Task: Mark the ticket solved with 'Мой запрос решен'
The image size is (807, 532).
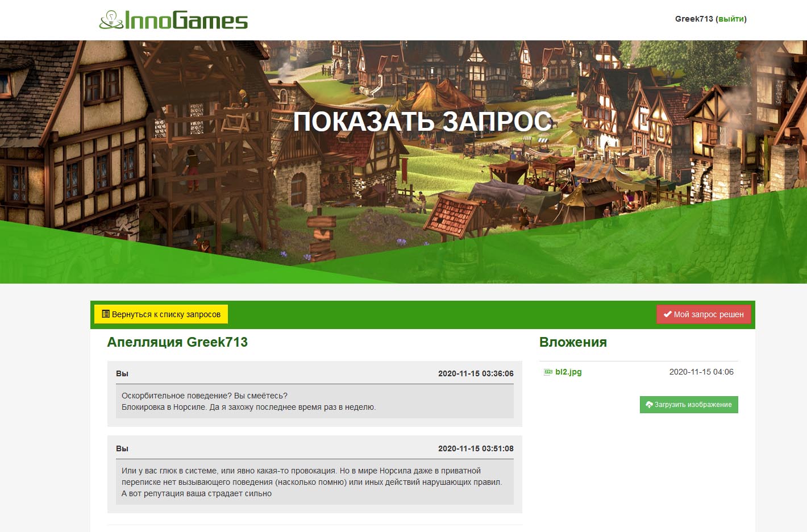Action: [704, 314]
